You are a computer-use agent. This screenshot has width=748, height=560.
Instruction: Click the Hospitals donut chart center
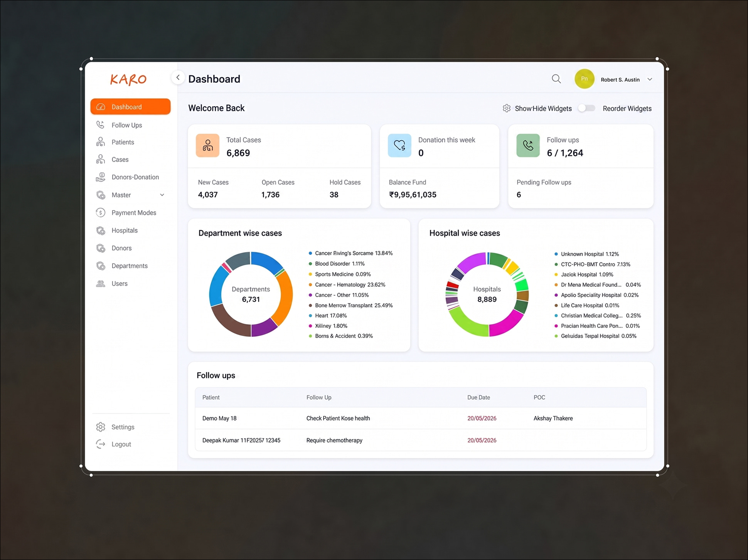tap(487, 294)
